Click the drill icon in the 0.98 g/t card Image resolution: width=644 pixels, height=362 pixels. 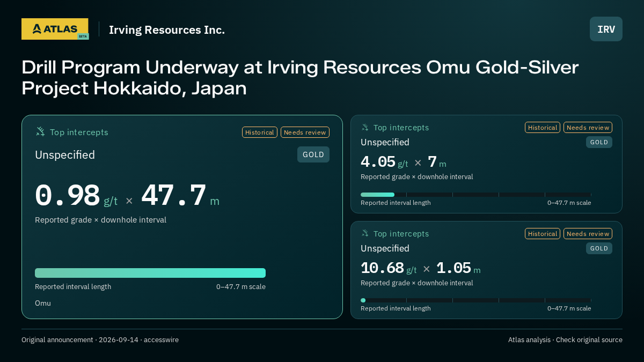pyautogui.click(x=40, y=131)
